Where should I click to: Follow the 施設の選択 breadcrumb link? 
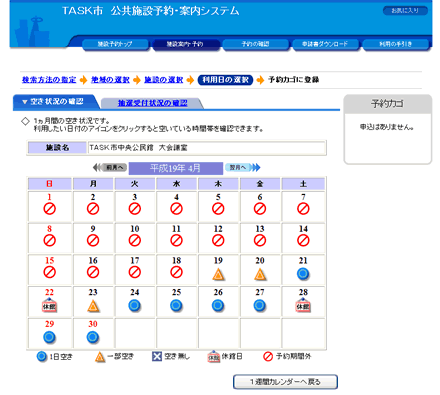[164, 80]
